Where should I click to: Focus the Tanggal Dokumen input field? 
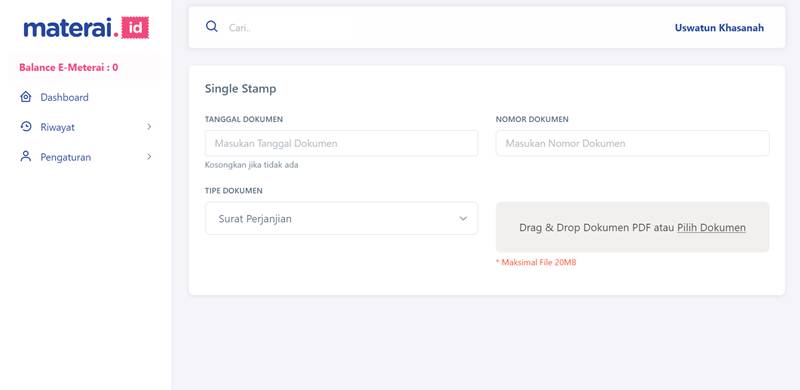(x=341, y=143)
